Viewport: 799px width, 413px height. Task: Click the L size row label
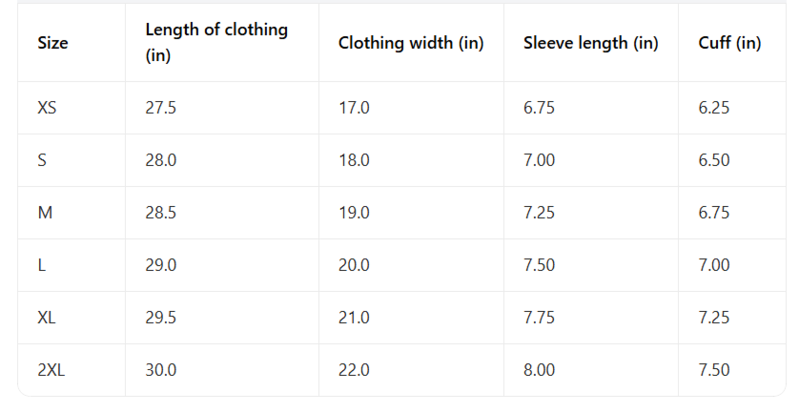(x=41, y=265)
